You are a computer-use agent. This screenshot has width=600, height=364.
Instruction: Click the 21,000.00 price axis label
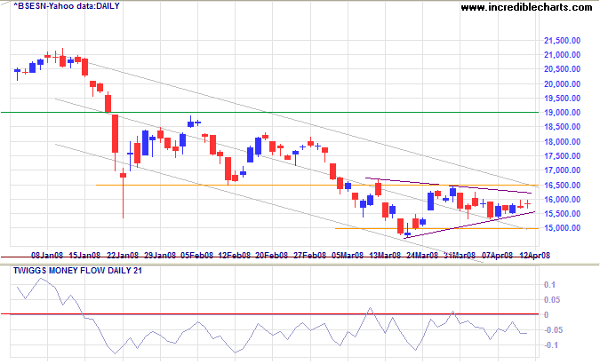[562, 55]
